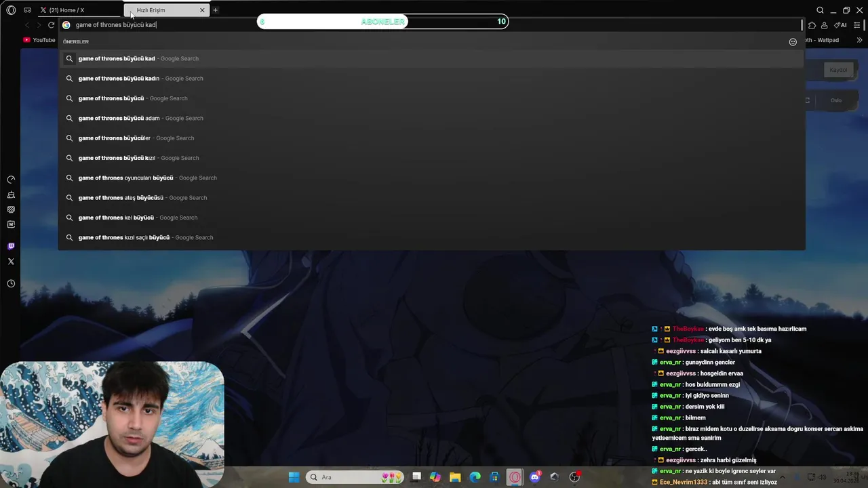Open the Wattpad bookmark
This screenshot has height=488, width=868.
[x=823, y=40]
